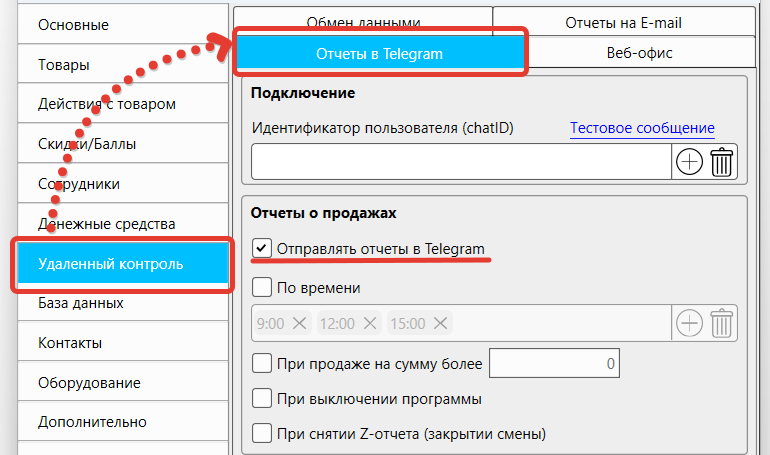Click the sale amount threshold field
The image size is (770, 455).
tap(555, 364)
